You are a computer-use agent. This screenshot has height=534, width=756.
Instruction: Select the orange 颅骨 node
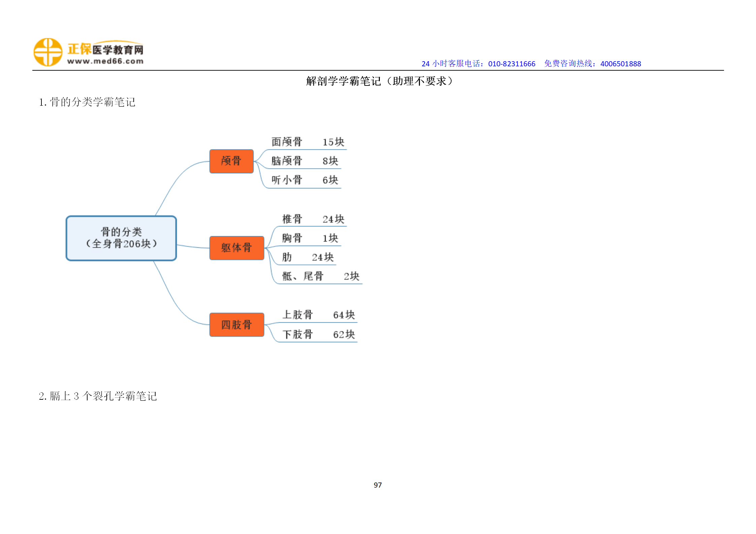[231, 161]
